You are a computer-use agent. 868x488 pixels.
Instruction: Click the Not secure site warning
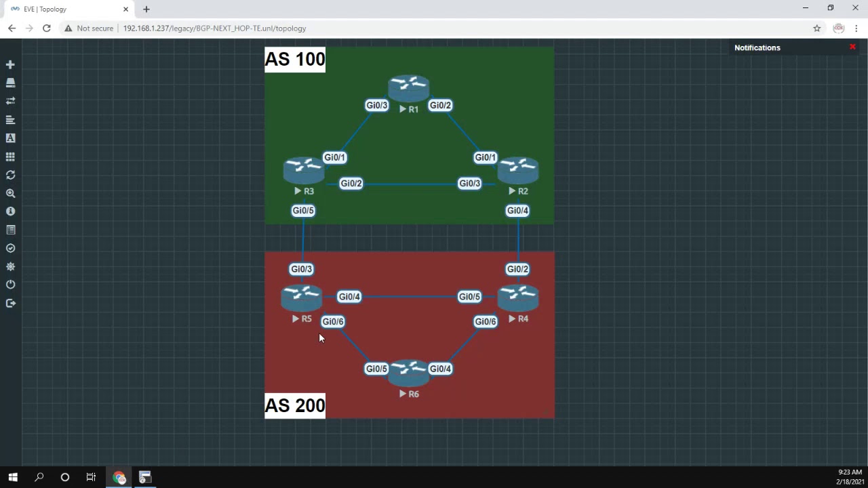coord(89,28)
